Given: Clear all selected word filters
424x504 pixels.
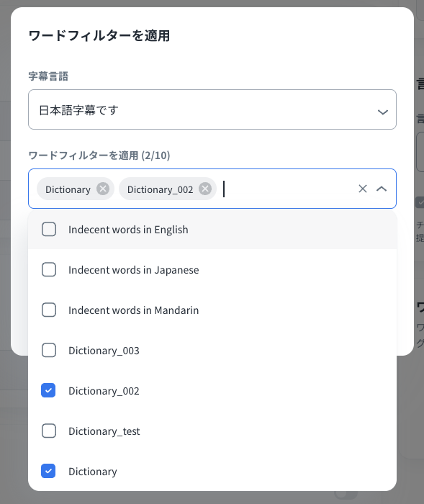Looking at the screenshot, I should [x=363, y=189].
